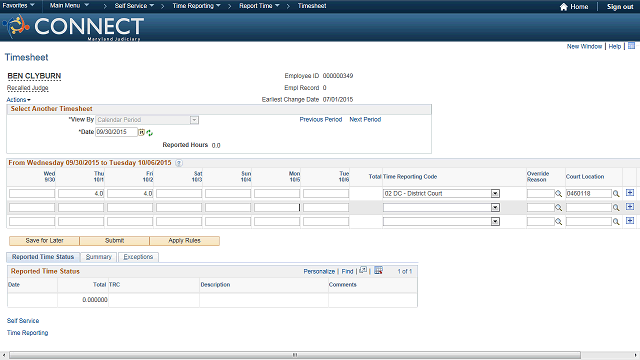The height and width of the screenshot is (360, 640).
Task: Expand the Actions dropdown menu
Action: tap(18, 100)
